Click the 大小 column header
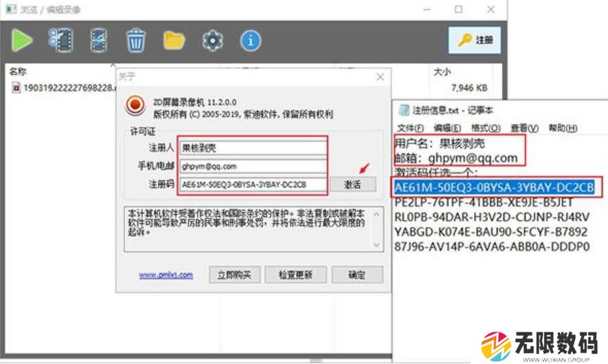The height and width of the screenshot is (364, 608). (442, 71)
